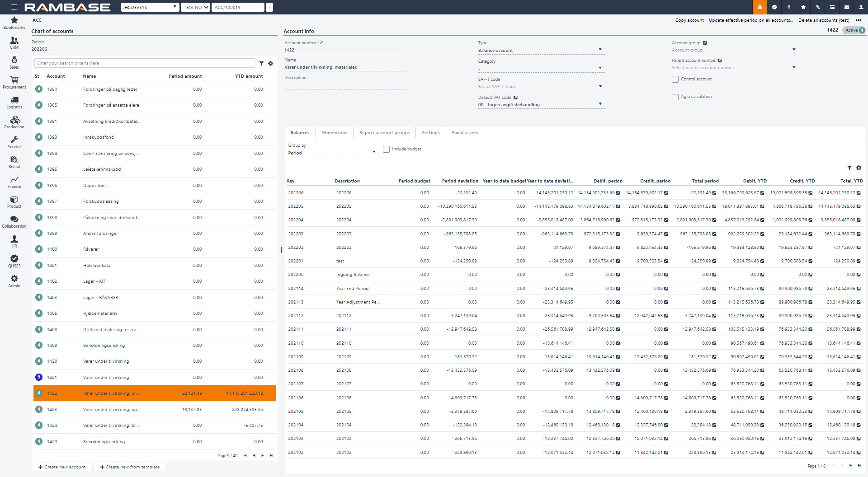This screenshot has height=477, width=868.
Task: Expand the SAF-T code dropdown
Action: point(600,86)
